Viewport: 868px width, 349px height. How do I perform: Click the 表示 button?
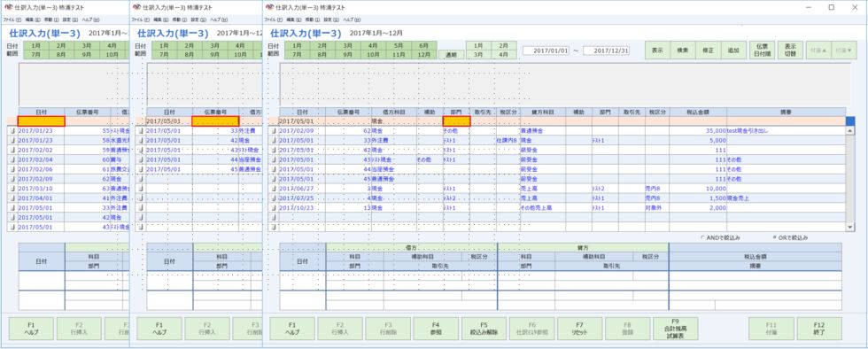point(657,50)
